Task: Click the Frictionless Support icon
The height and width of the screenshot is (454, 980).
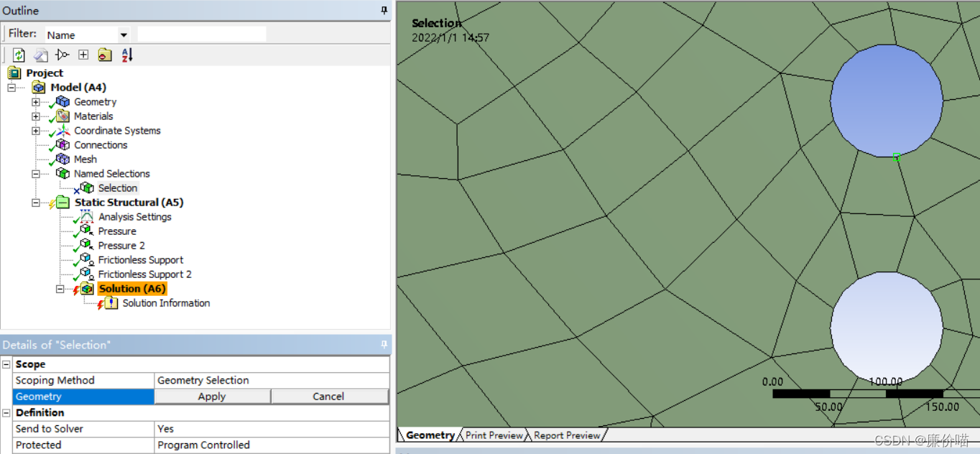Action: click(87, 260)
